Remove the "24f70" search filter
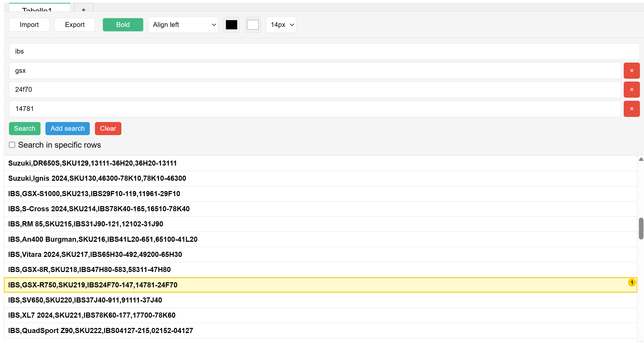The height and width of the screenshot is (342, 644). (x=631, y=89)
